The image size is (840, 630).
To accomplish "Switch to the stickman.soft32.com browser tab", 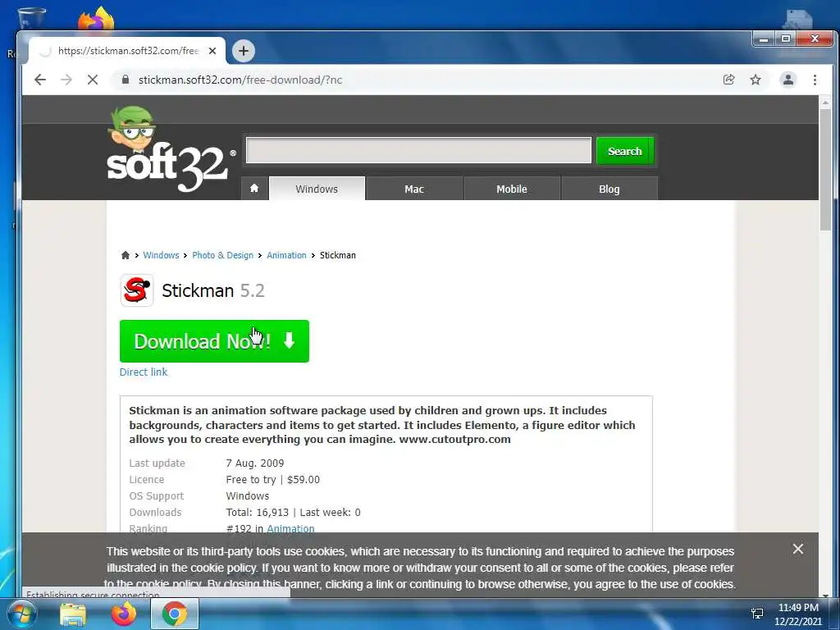I will pos(127,51).
